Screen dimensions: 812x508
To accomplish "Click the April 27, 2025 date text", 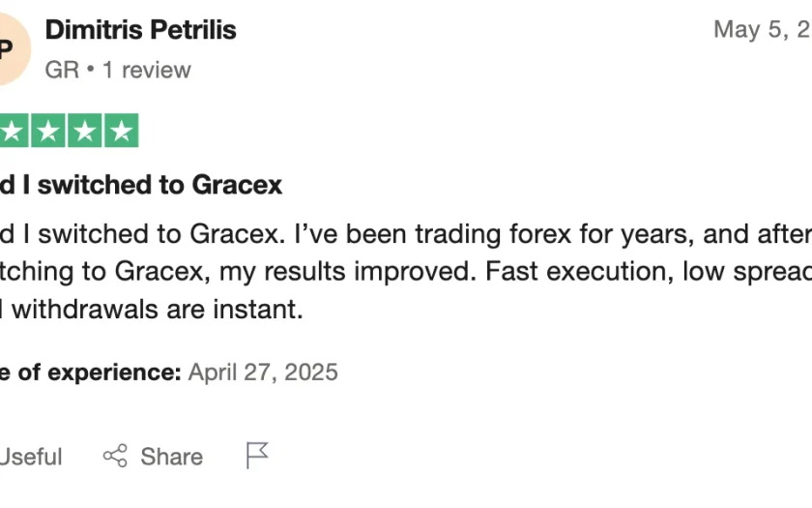I will click(x=263, y=373).
